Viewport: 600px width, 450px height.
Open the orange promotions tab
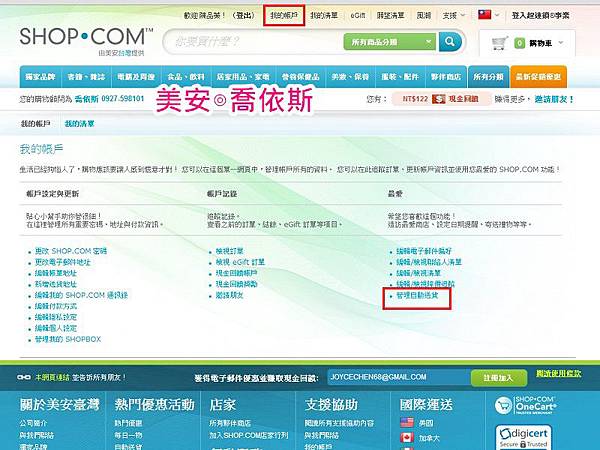click(538, 77)
